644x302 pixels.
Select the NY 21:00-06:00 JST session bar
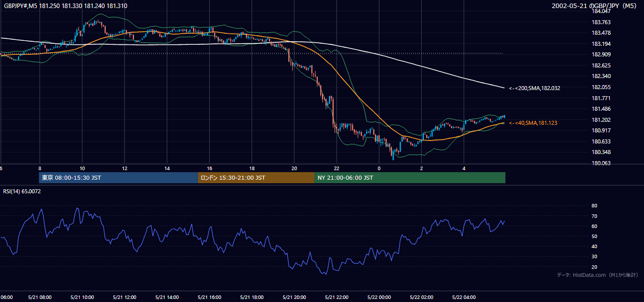(410, 178)
